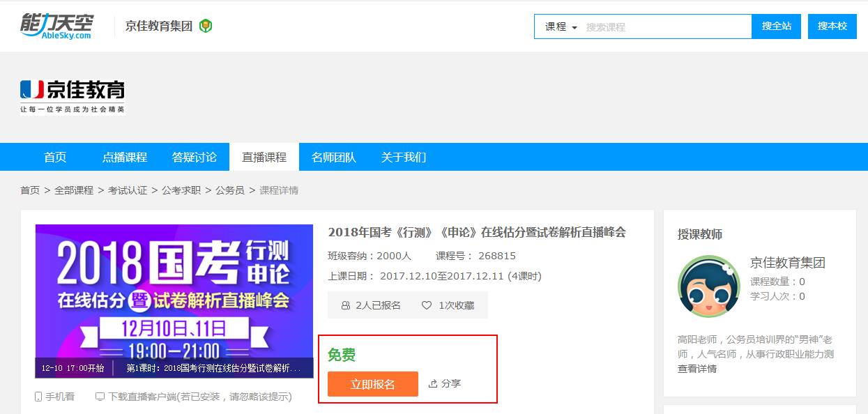Click the 上课日期 2017.12.10至2017.12.11 text
Image resolution: width=868 pixels, height=414 pixels.
click(434, 276)
